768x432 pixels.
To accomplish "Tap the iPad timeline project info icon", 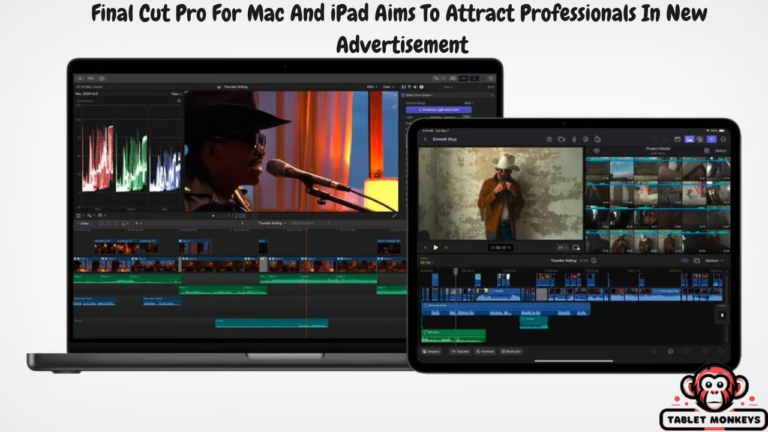I will (594, 261).
